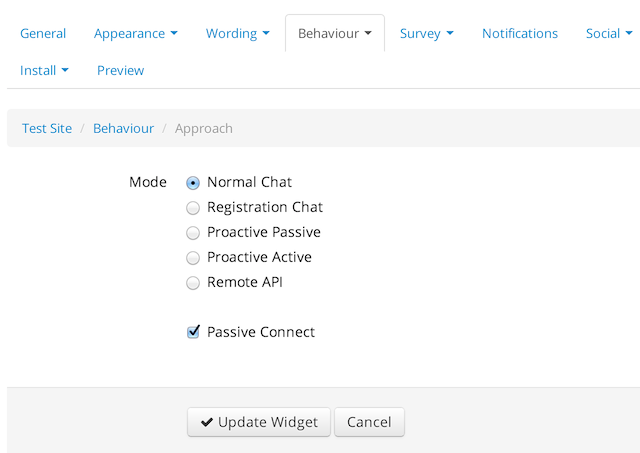
Task: Select the Remote API mode
Action: tap(193, 283)
